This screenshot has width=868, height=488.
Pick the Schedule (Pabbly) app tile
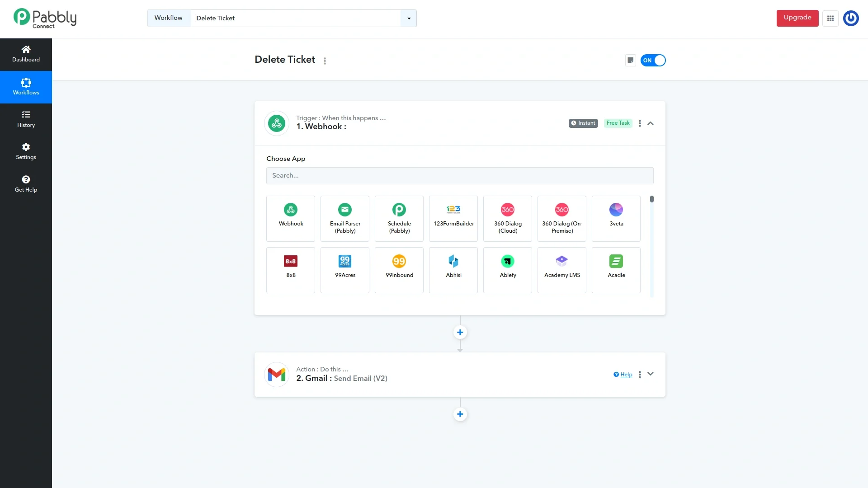[399, 218]
